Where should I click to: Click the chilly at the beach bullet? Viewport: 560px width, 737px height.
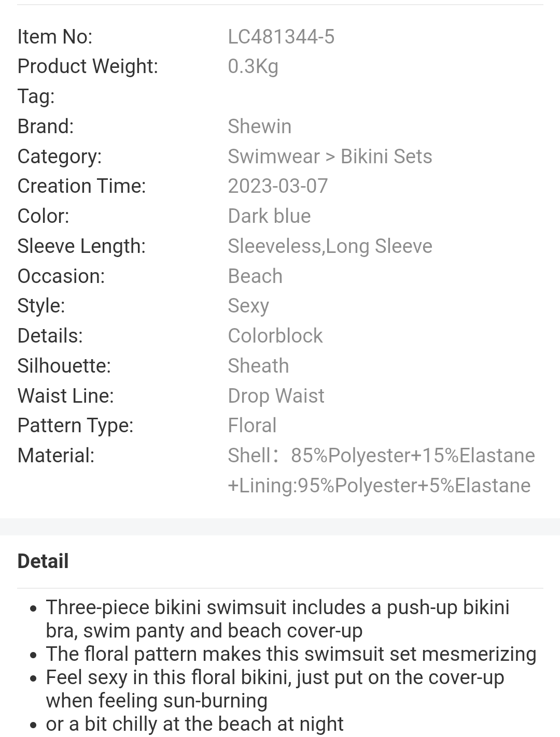[194, 724]
